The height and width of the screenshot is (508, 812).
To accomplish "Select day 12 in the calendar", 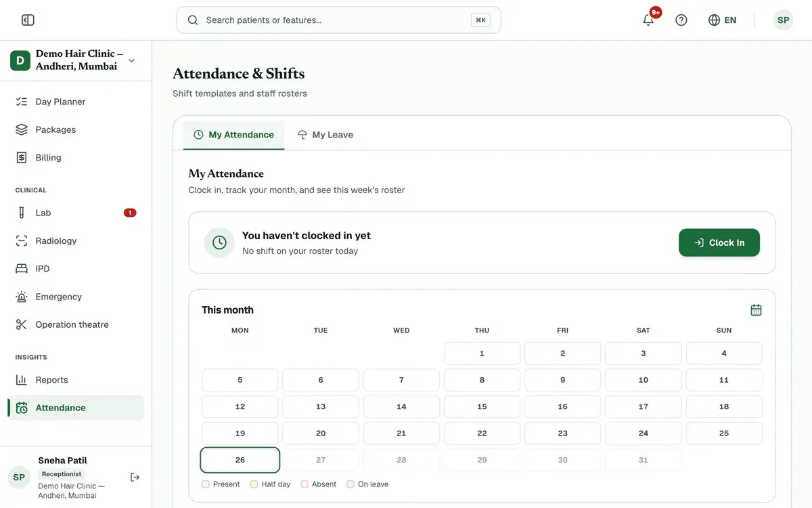I will pyautogui.click(x=240, y=406).
